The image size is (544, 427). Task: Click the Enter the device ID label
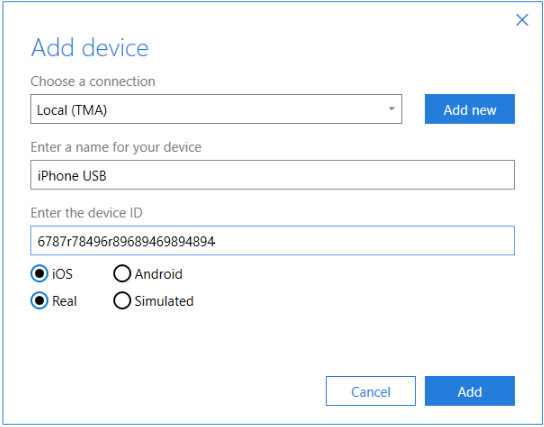click(x=86, y=213)
